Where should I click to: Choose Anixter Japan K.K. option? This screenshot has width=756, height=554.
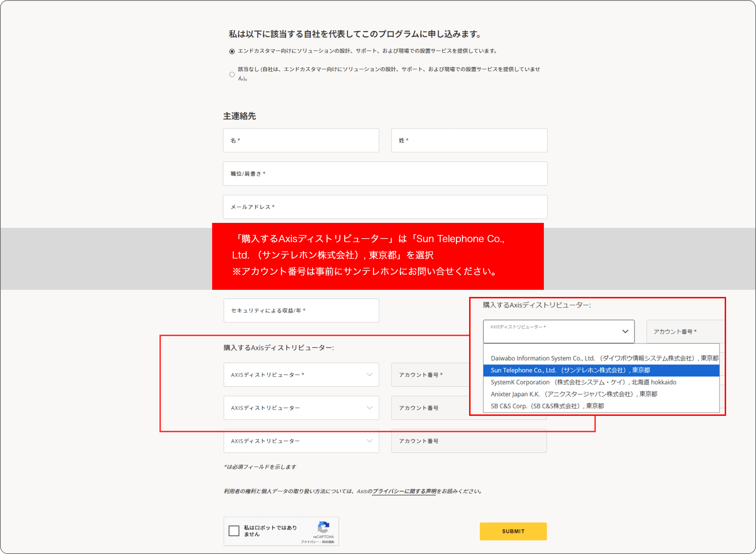(x=602, y=394)
